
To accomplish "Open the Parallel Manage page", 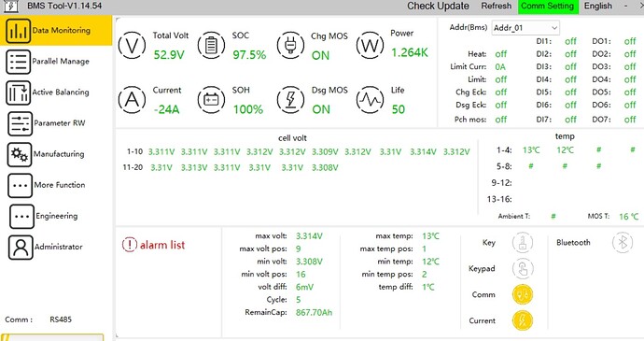I will point(56,62).
